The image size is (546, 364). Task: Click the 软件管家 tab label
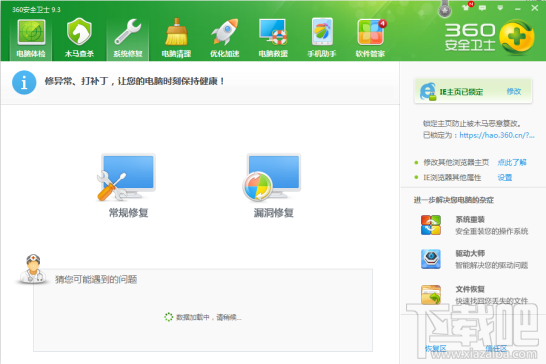click(370, 54)
